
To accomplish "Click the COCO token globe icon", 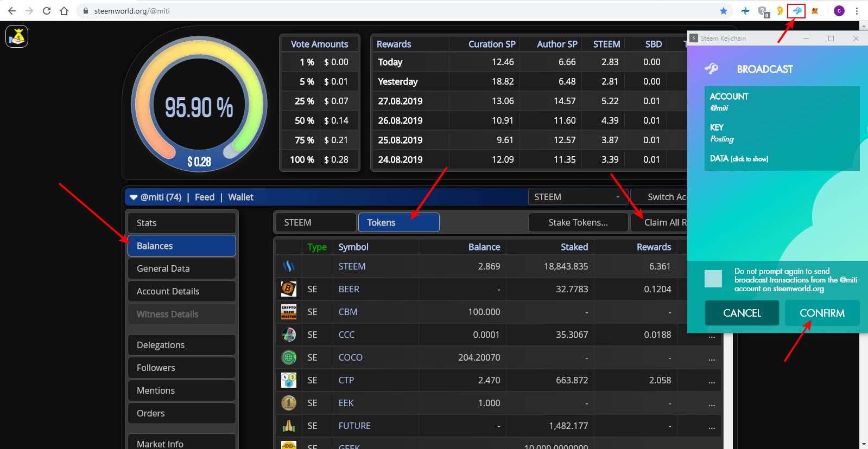I will (x=289, y=357).
